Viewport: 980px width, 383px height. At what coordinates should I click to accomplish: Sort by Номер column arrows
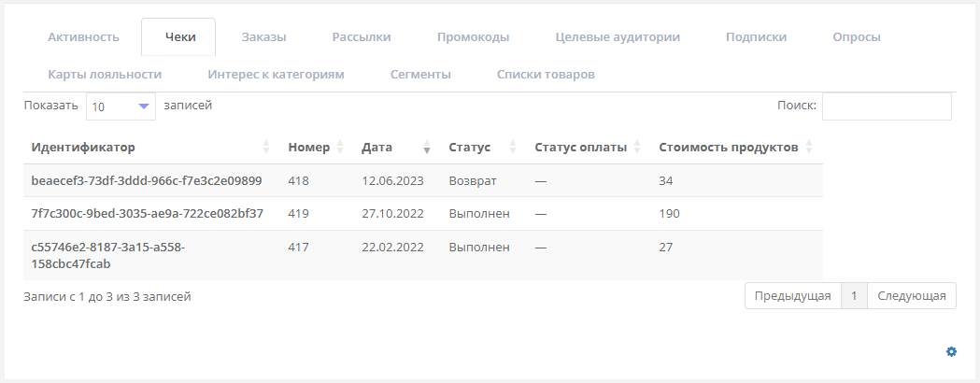coord(340,148)
